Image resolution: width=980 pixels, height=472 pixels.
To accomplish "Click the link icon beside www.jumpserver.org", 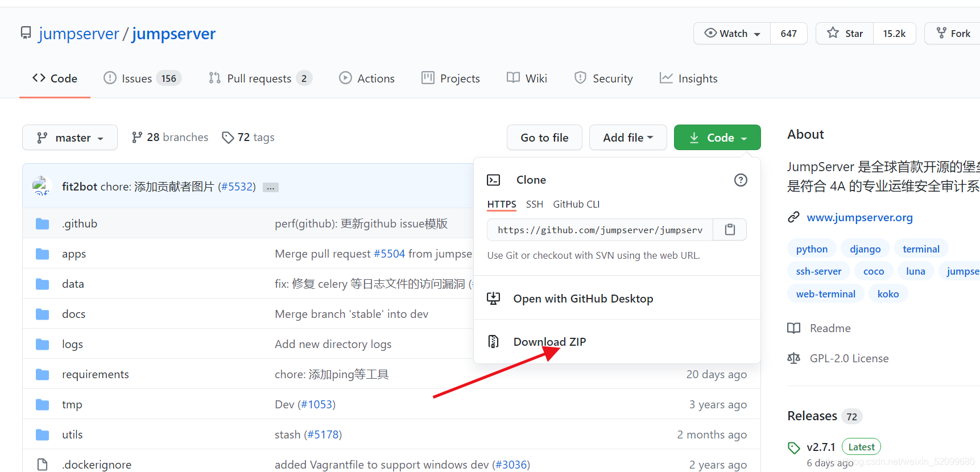I will [793, 217].
